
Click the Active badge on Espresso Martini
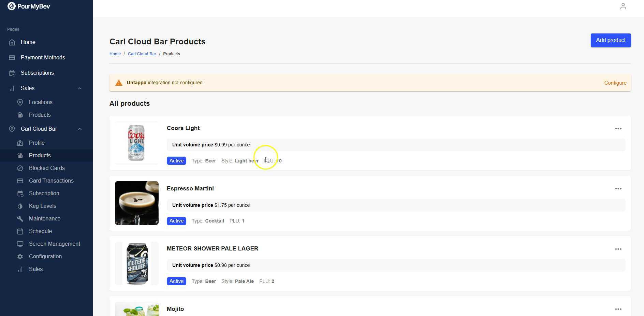coord(176,221)
